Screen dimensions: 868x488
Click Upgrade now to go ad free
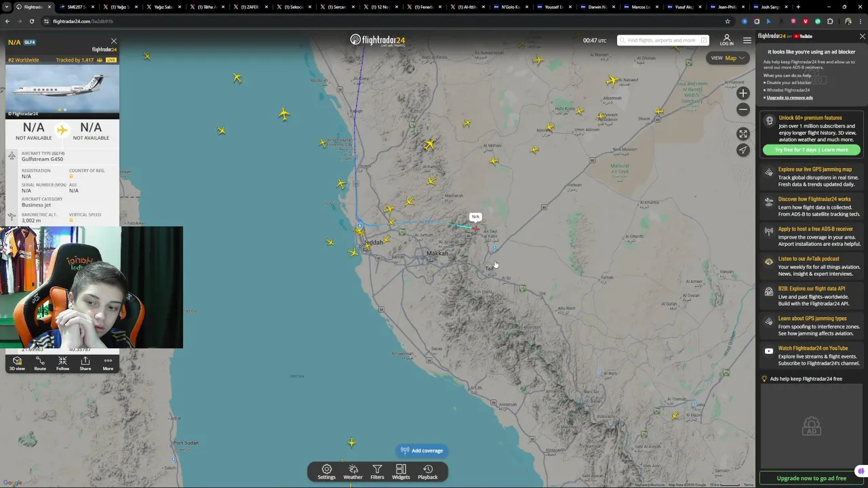(x=811, y=479)
